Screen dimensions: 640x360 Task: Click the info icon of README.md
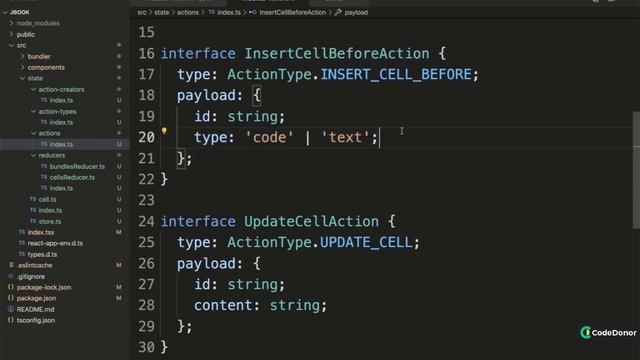(11, 309)
